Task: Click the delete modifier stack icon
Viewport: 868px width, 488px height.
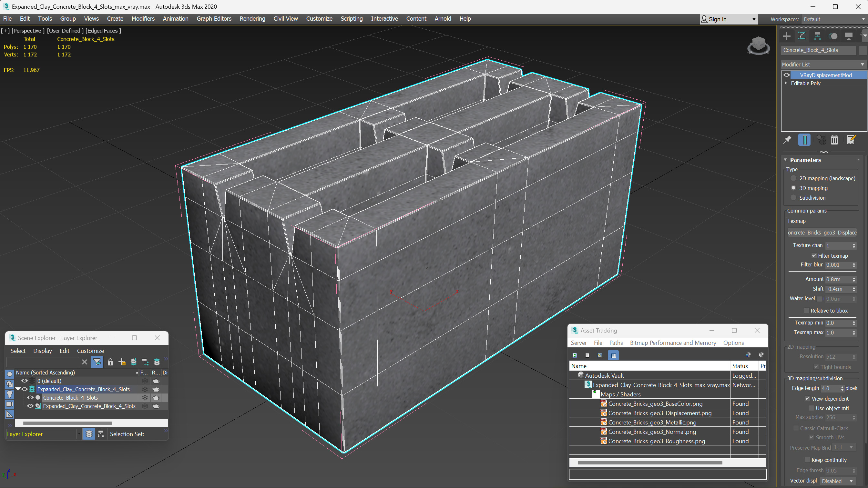Action: pos(835,139)
